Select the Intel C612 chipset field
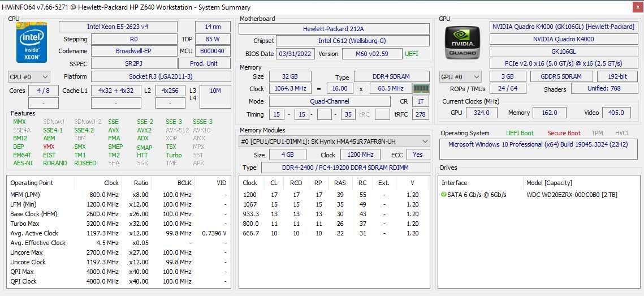 pos(352,41)
